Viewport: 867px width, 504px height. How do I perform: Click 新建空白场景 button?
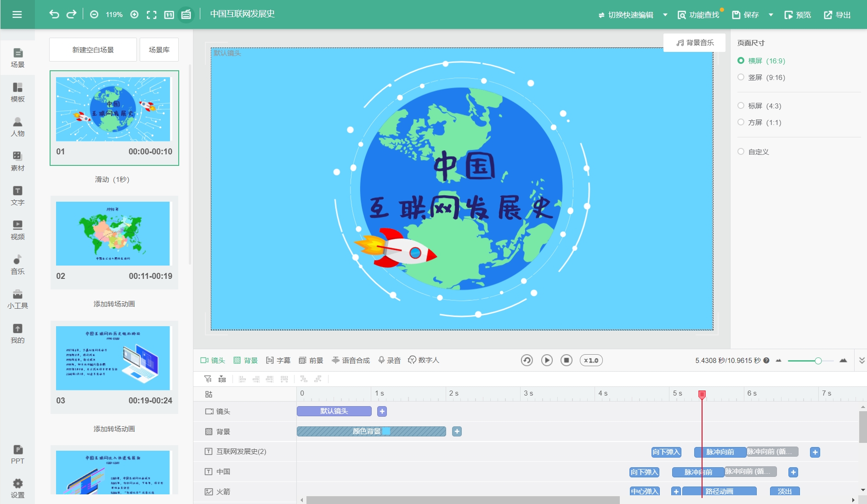pos(93,50)
